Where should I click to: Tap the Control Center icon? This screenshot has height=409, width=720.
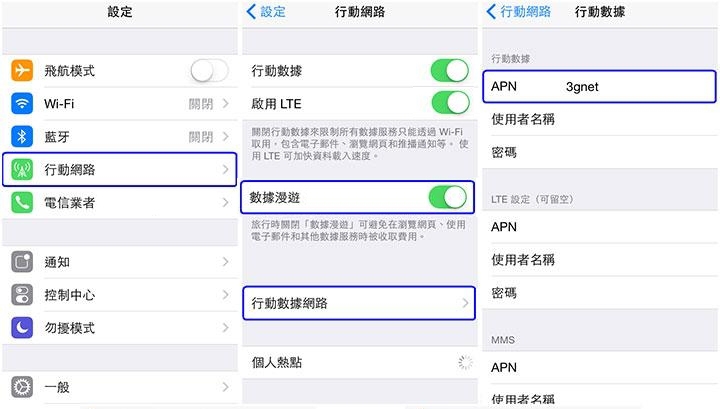[22, 295]
